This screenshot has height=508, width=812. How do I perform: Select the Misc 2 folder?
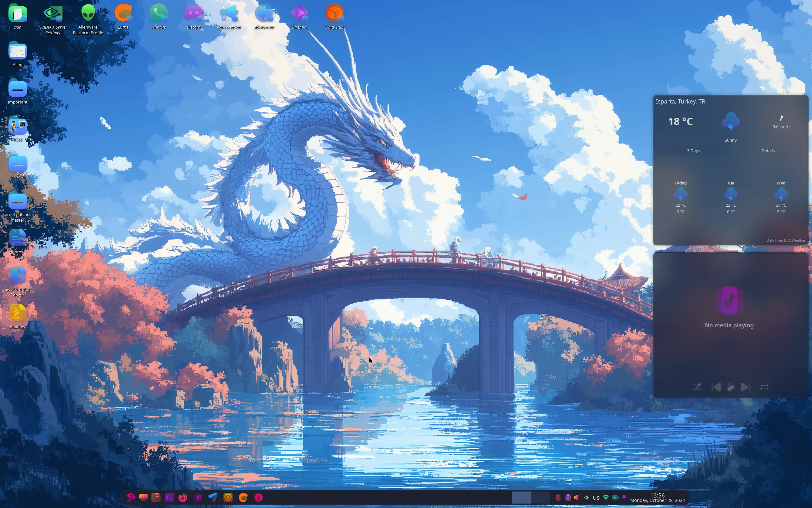click(17, 167)
